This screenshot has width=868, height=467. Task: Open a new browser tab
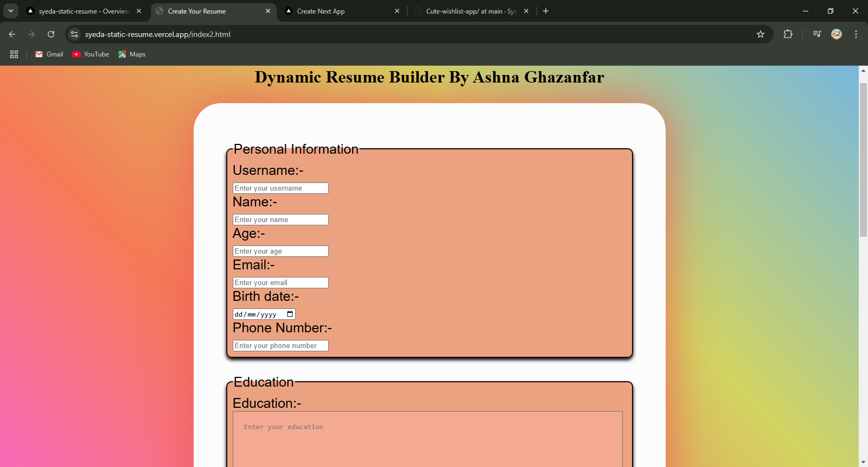click(x=546, y=11)
